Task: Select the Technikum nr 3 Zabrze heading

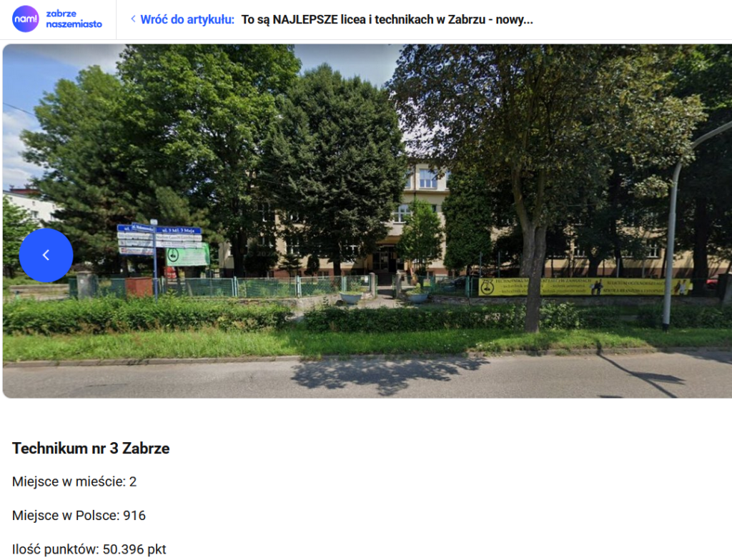Action: [x=91, y=448]
